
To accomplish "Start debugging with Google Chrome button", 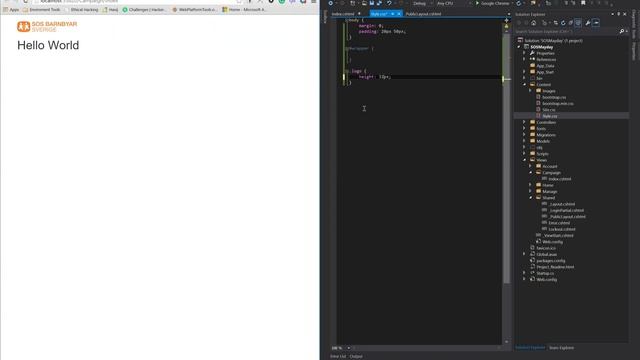I will point(492,3).
